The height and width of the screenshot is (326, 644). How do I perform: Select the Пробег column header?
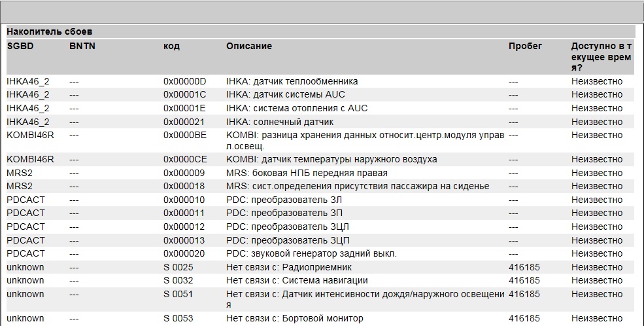(525, 46)
